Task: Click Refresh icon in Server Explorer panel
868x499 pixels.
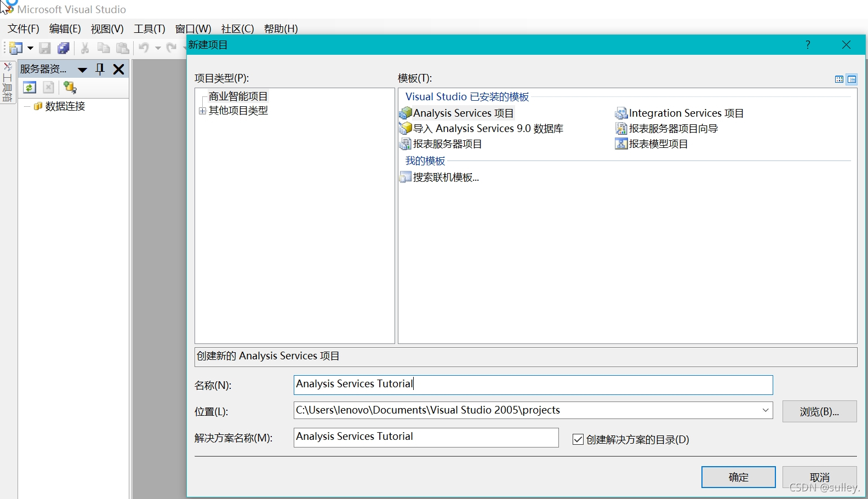Action: (x=30, y=88)
